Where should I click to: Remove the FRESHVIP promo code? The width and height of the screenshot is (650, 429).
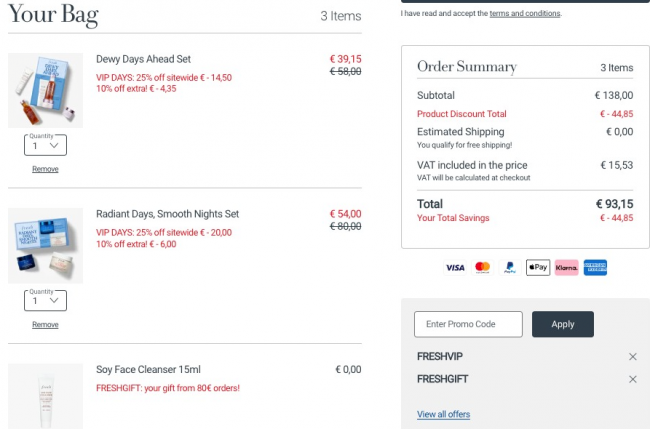coord(633,356)
